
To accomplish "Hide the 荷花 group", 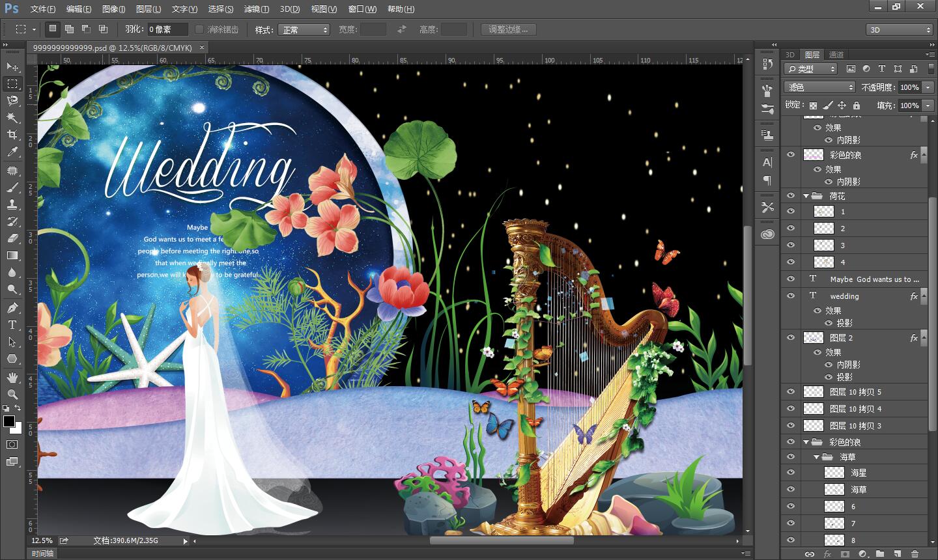I will tap(791, 195).
